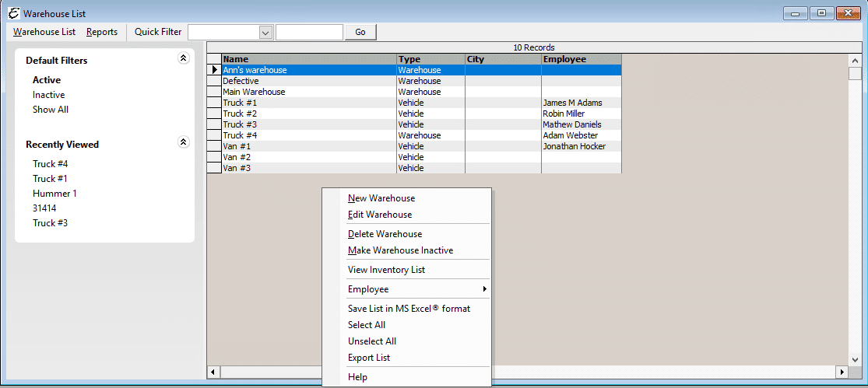Click the Go button
Viewport: 868px width, 388px height.
tap(360, 32)
